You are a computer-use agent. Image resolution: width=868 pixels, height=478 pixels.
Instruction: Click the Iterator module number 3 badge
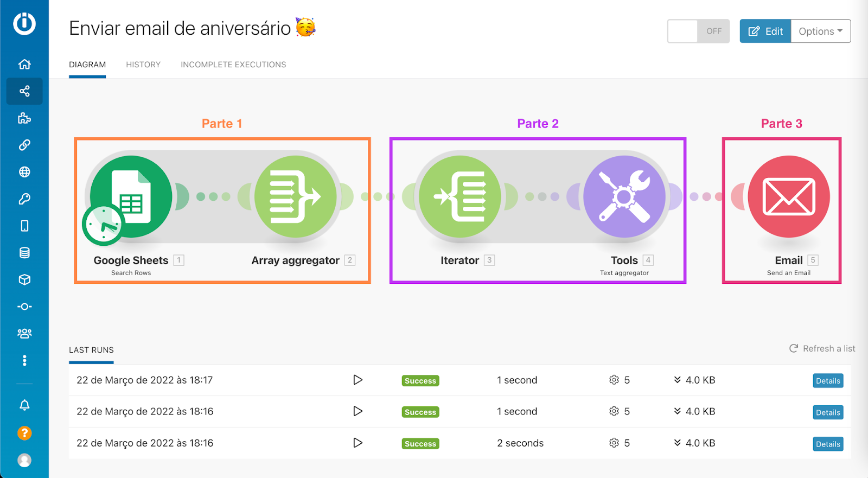click(489, 260)
